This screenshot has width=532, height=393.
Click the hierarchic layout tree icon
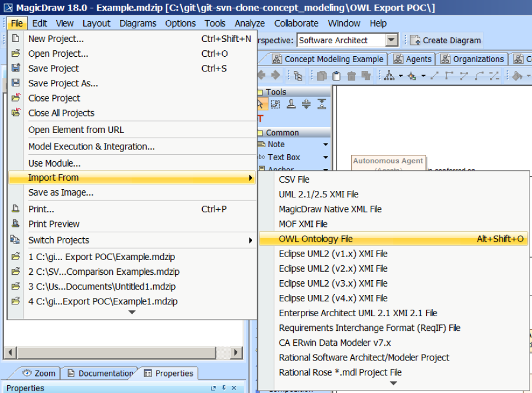pos(389,76)
